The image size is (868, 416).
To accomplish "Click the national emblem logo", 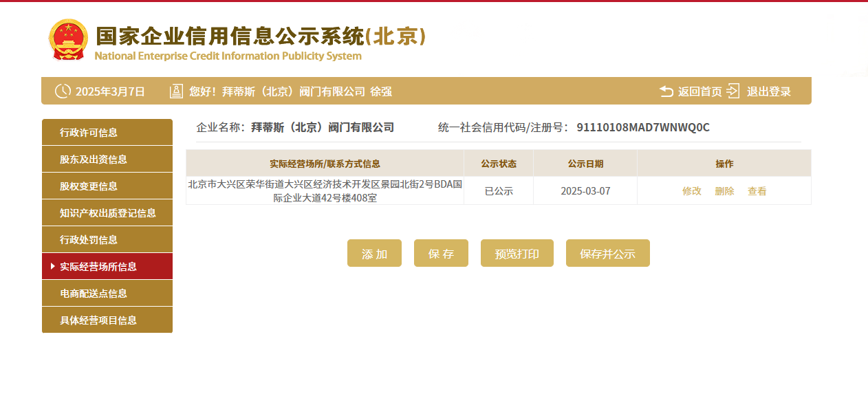I will click(x=68, y=39).
